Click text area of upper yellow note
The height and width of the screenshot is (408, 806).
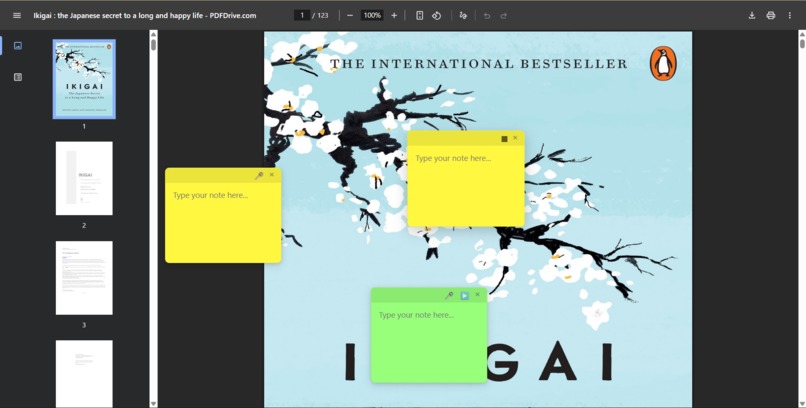pos(466,186)
